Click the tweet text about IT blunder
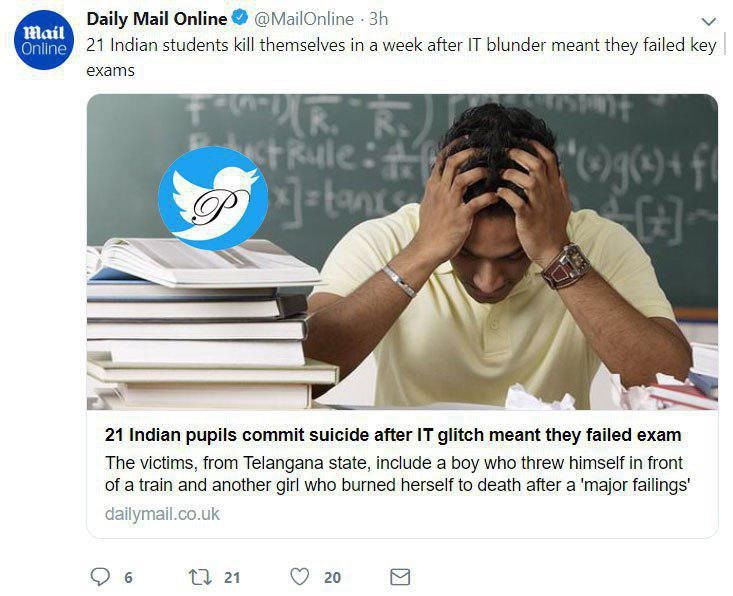Screen dimensions: 733x596 point(401,57)
